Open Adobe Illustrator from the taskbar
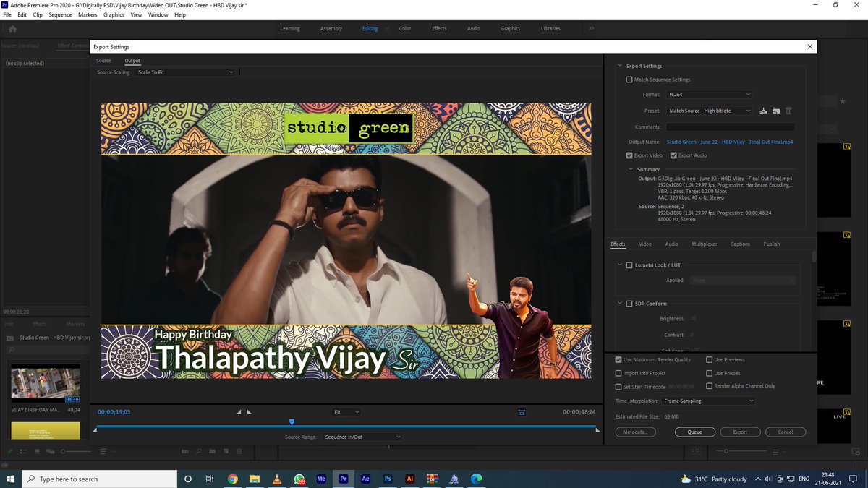Viewport: 868px width, 488px height. (410, 479)
